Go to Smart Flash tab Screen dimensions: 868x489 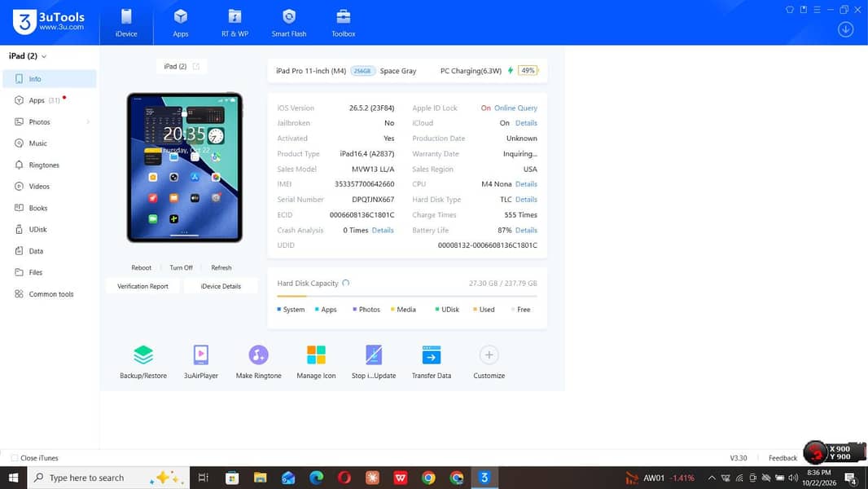289,23
